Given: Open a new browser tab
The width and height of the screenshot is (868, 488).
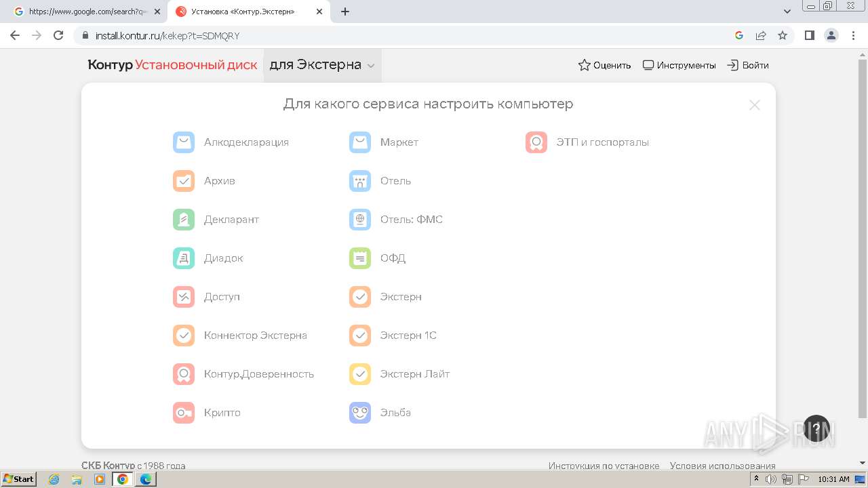Looking at the screenshot, I should (345, 12).
